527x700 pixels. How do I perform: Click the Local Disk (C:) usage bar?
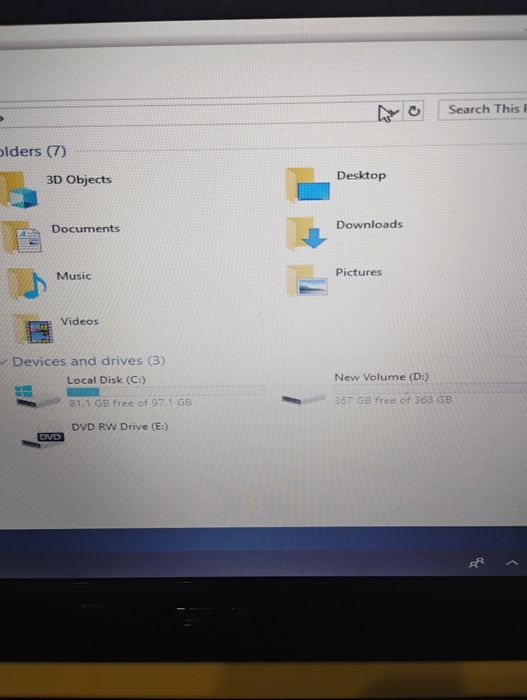pos(165,392)
